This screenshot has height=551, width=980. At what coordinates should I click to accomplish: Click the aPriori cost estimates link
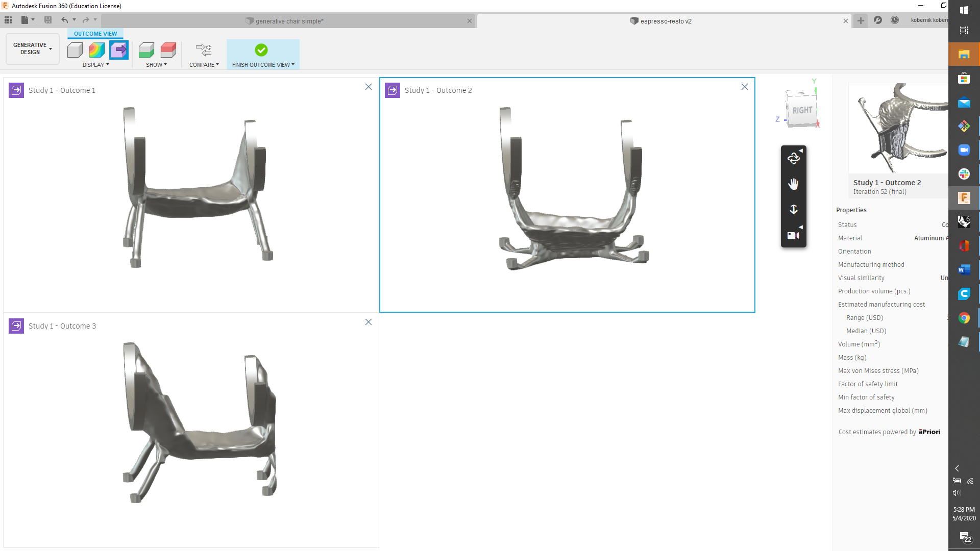coord(930,432)
